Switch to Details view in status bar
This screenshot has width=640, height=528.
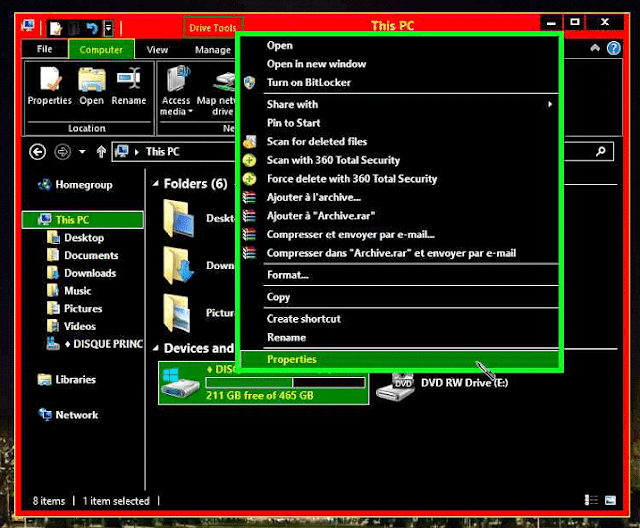[591, 500]
